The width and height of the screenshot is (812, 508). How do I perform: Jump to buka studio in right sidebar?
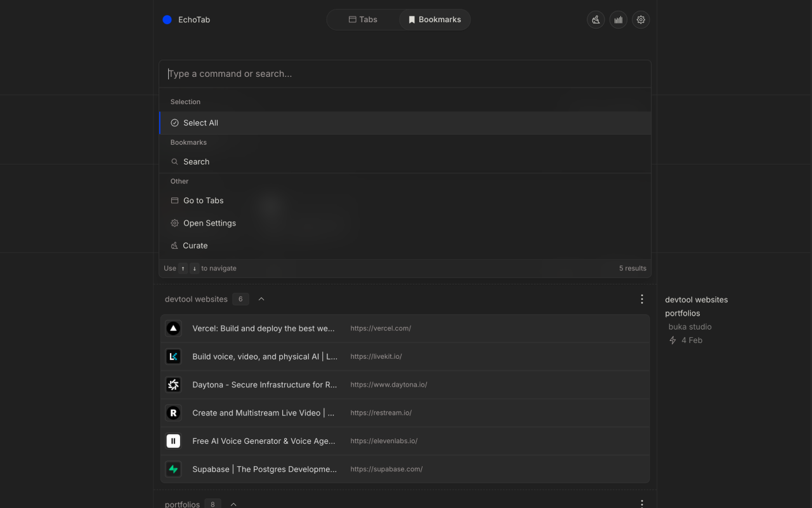690,326
